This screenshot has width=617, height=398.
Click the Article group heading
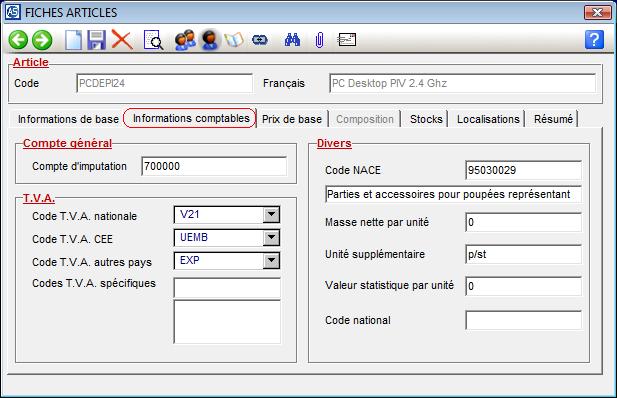(30, 62)
